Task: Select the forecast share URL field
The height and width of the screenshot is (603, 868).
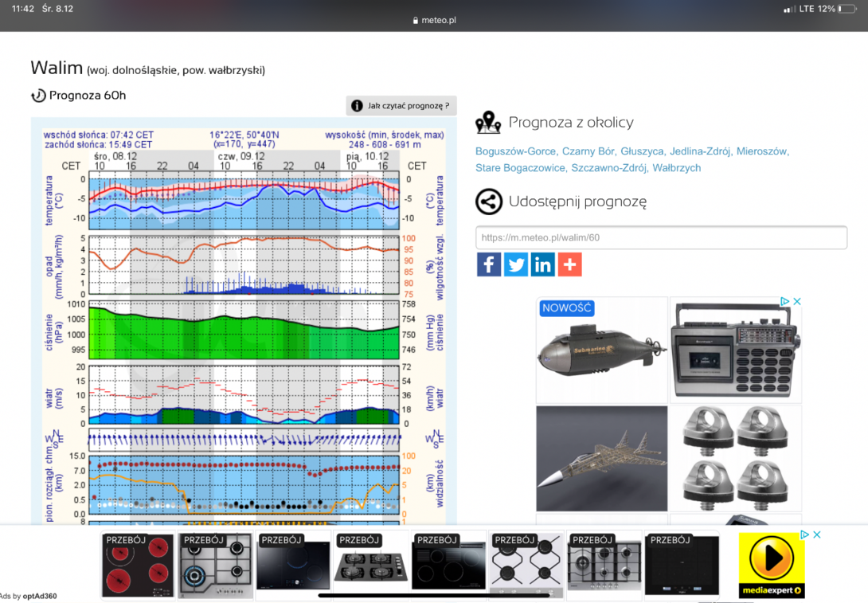Action: 661,237
